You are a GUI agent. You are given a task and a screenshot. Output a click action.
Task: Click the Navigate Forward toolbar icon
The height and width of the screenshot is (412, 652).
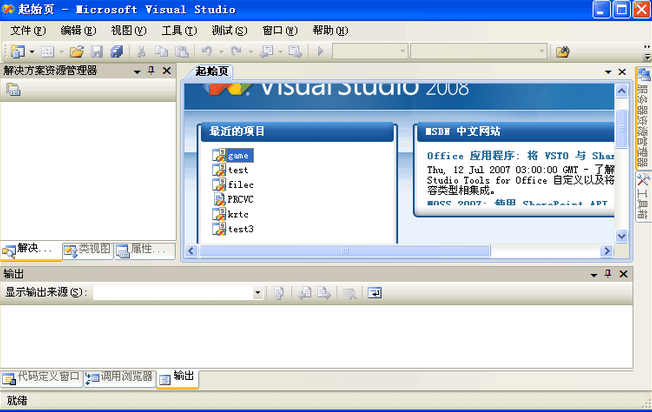click(x=295, y=52)
